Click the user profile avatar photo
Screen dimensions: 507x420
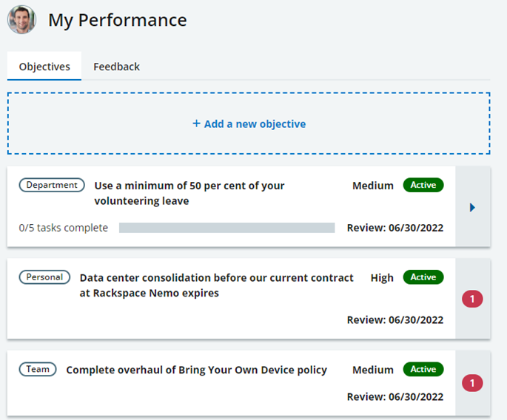click(21, 20)
